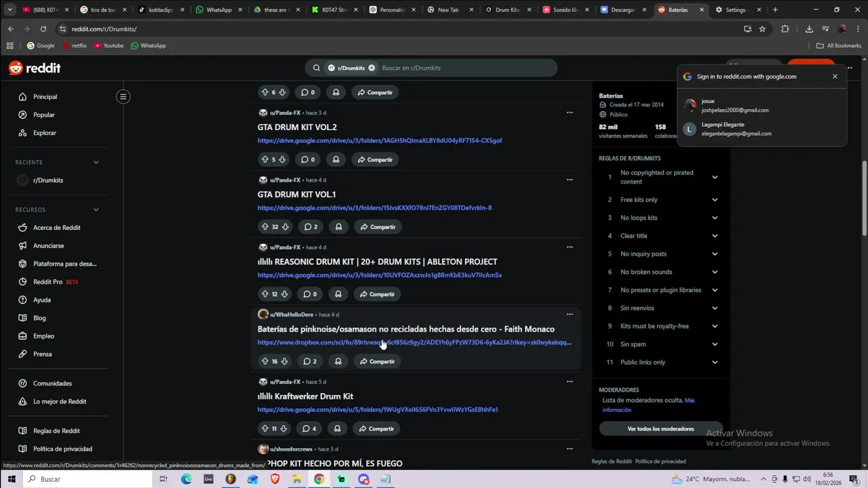The height and width of the screenshot is (488, 868).
Task: Share the GTA DRUM KIT VOL.1 post
Action: coord(378,226)
